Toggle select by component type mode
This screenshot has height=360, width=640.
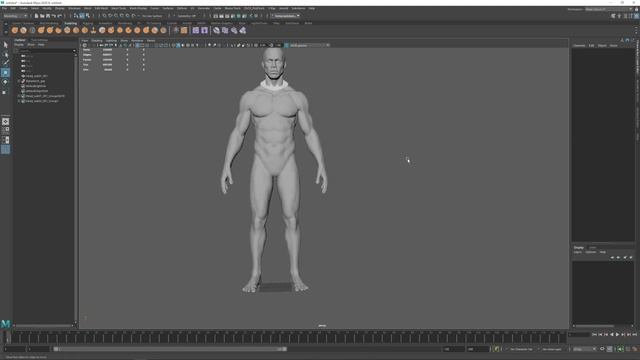87,16
